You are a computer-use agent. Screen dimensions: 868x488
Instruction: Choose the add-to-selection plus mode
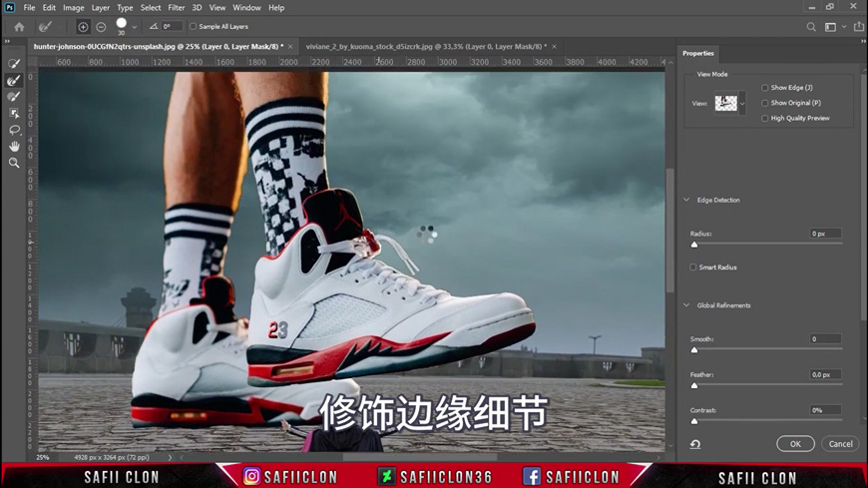83,27
